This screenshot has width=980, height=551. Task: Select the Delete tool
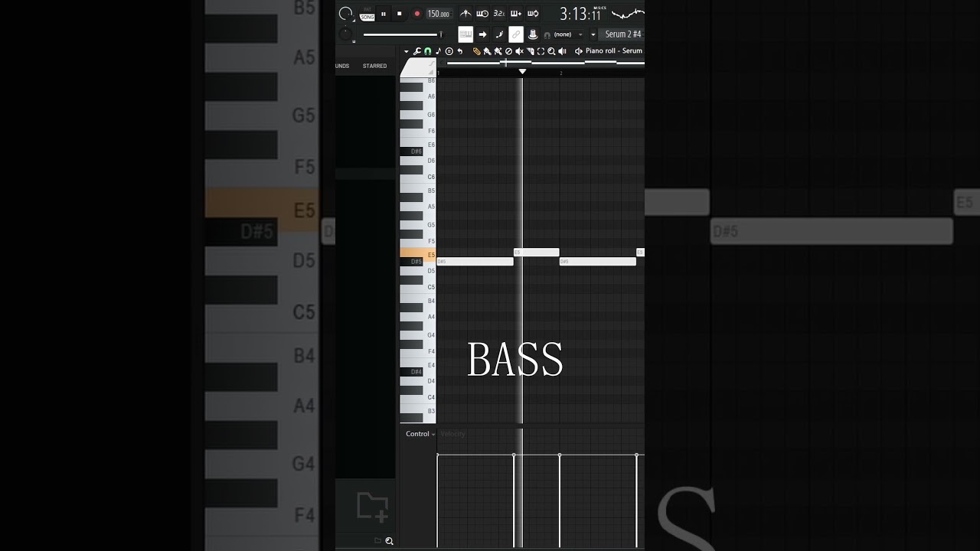pyautogui.click(x=508, y=51)
